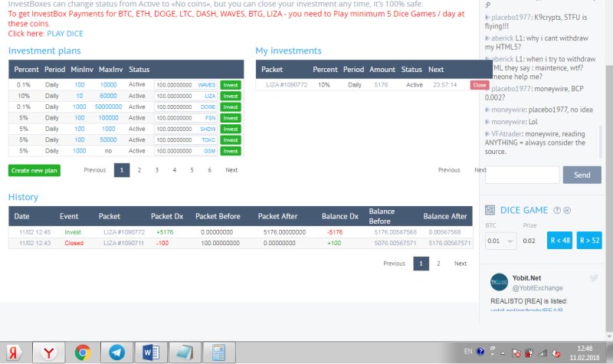613x364 pixels.
Task: Open Microsoft Word in the taskbar
Action: coord(149,353)
